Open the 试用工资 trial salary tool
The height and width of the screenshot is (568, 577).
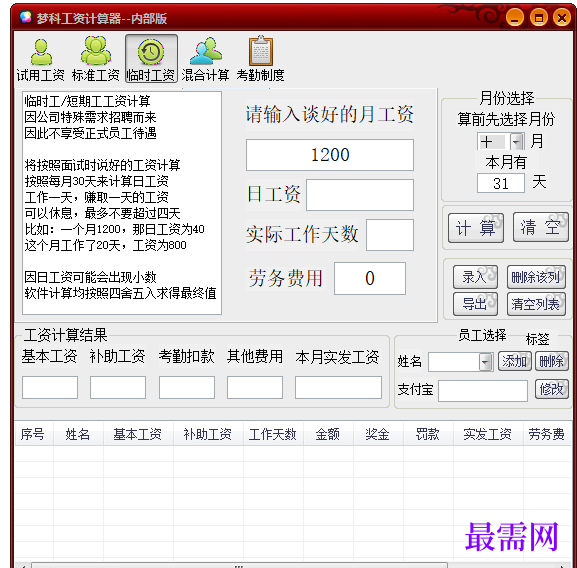tap(40, 59)
